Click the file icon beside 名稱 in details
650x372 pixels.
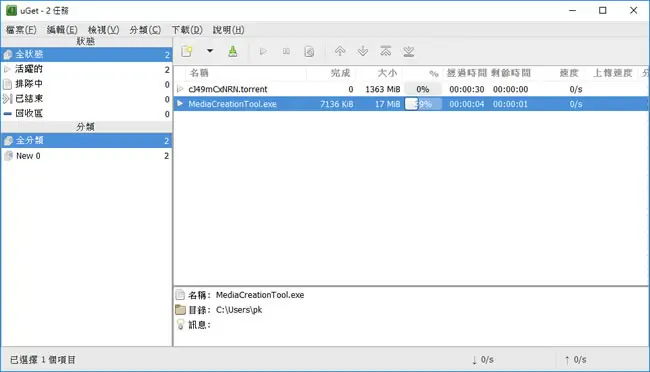point(180,295)
